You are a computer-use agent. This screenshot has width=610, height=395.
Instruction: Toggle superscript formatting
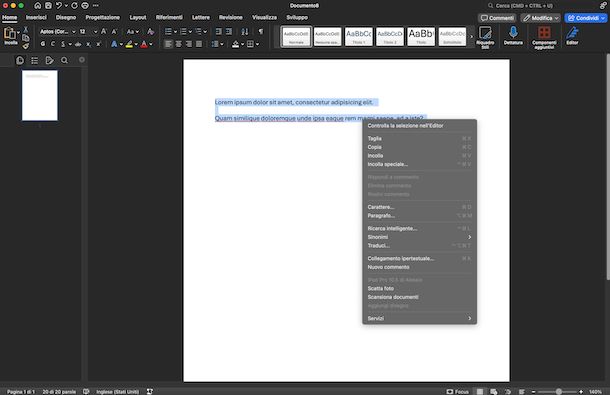tap(99, 44)
